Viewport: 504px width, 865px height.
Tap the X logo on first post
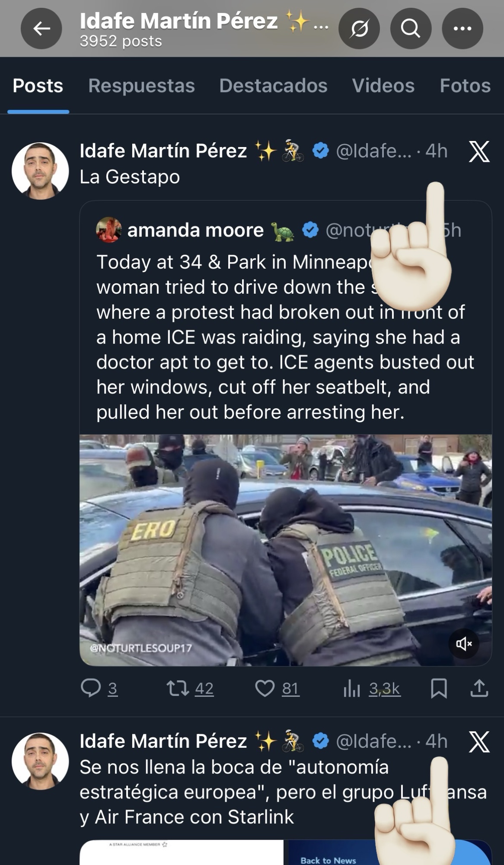479,151
